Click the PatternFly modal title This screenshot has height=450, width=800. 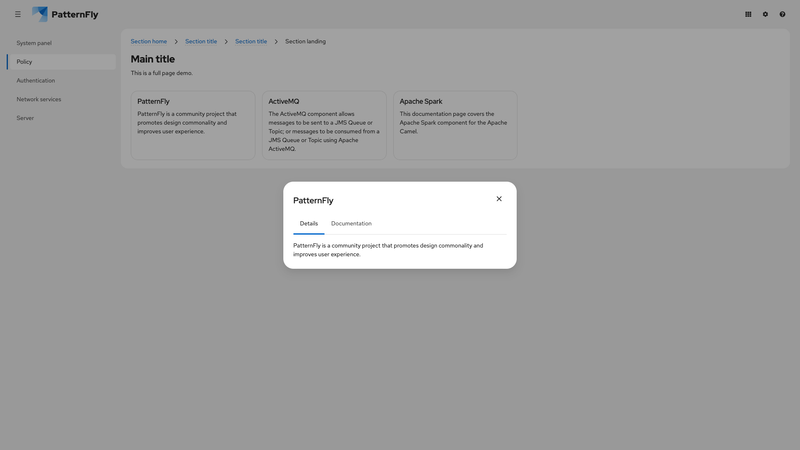[x=313, y=201]
